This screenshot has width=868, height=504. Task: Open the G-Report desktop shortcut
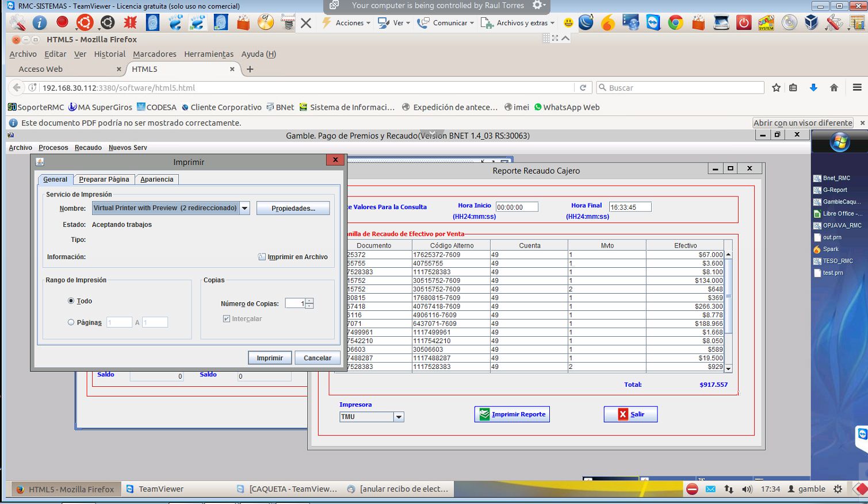(x=834, y=190)
